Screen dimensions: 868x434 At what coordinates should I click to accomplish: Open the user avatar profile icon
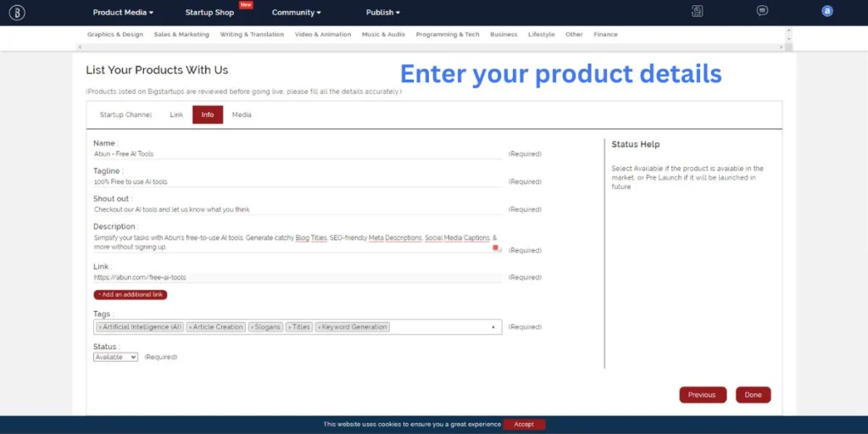click(x=827, y=11)
